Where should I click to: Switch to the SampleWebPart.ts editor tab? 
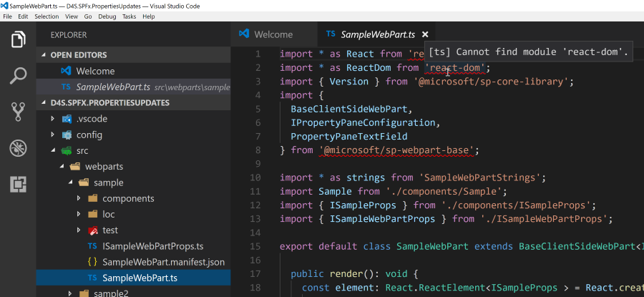click(x=376, y=34)
